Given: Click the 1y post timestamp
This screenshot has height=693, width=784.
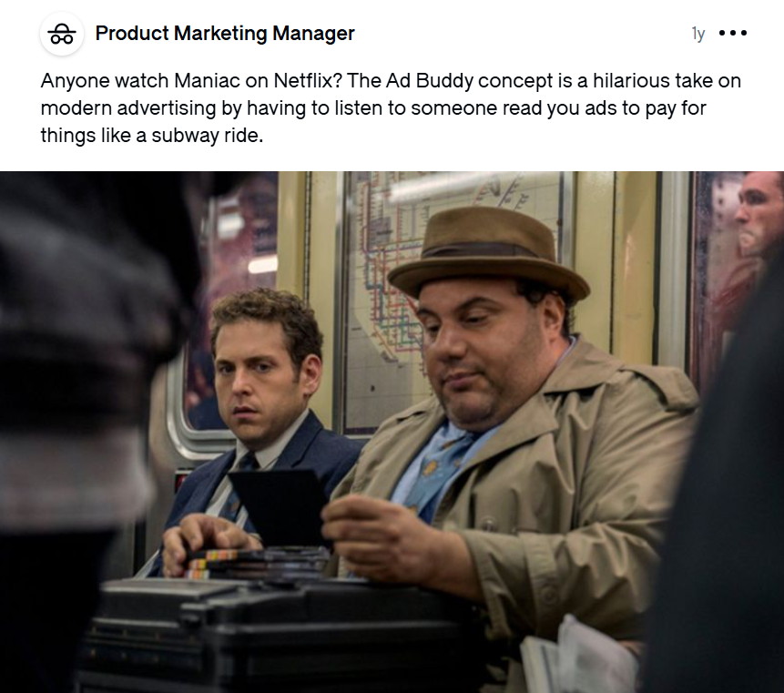Looking at the screenshot, I should (x=698, y=34).
